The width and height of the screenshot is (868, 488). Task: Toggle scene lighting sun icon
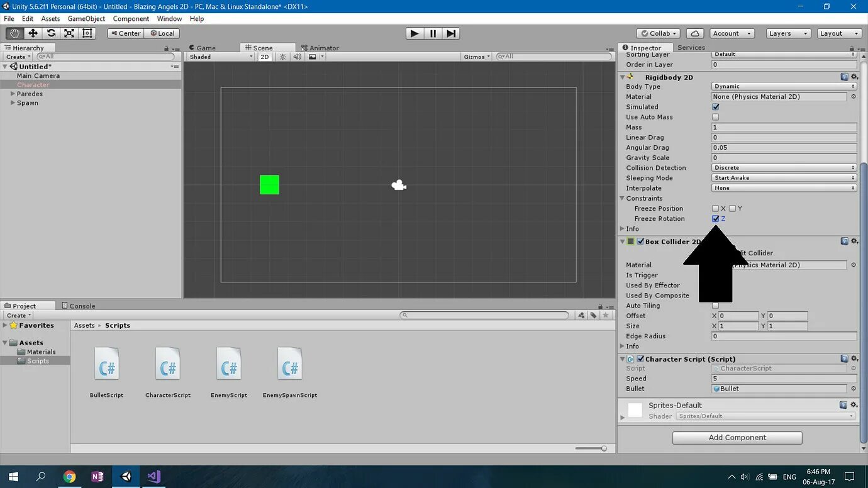tap(283, 57)
